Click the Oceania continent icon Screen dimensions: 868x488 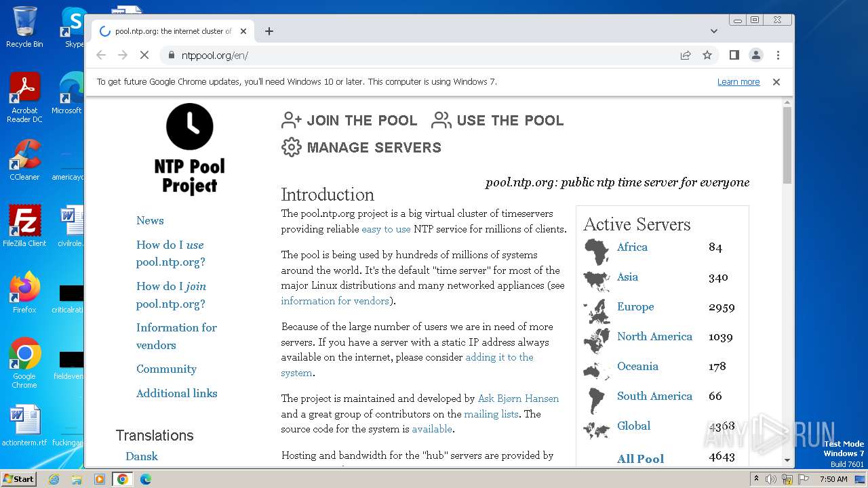[x=597, y=370]
